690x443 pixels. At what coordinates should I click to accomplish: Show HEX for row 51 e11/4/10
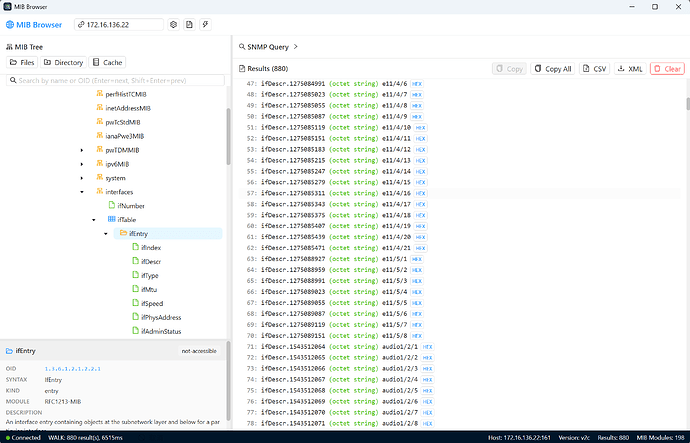coord(420,128)
